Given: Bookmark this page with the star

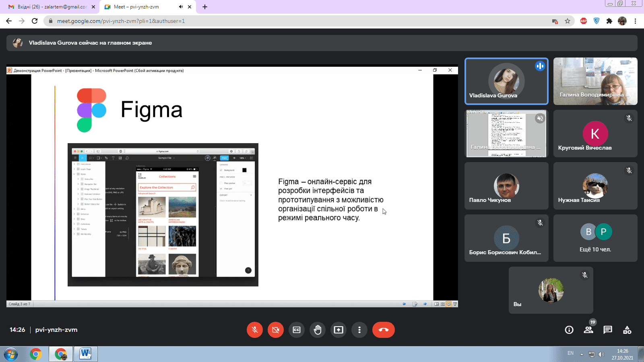Looking at the screenshot, I should pos(568,21).
